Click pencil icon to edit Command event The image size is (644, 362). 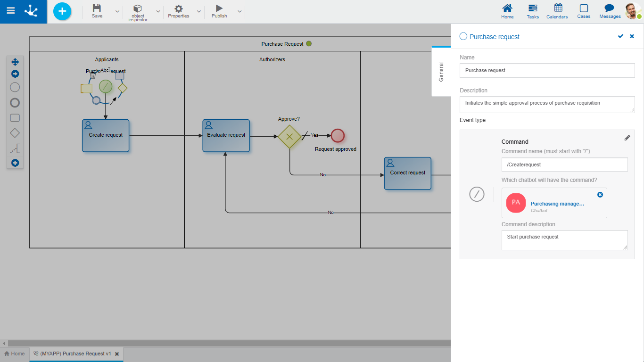[627, 138]
